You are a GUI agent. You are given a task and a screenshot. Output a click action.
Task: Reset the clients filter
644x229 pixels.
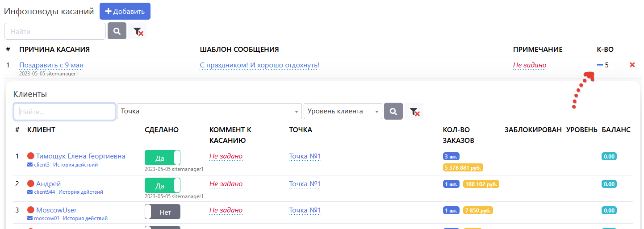click(x=414, y=112)
